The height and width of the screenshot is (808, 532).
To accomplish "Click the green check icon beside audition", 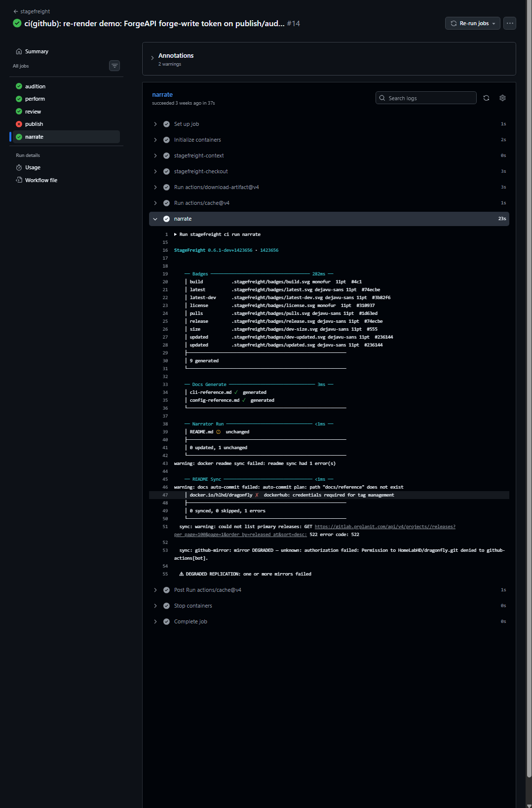I will click(19, 86).
